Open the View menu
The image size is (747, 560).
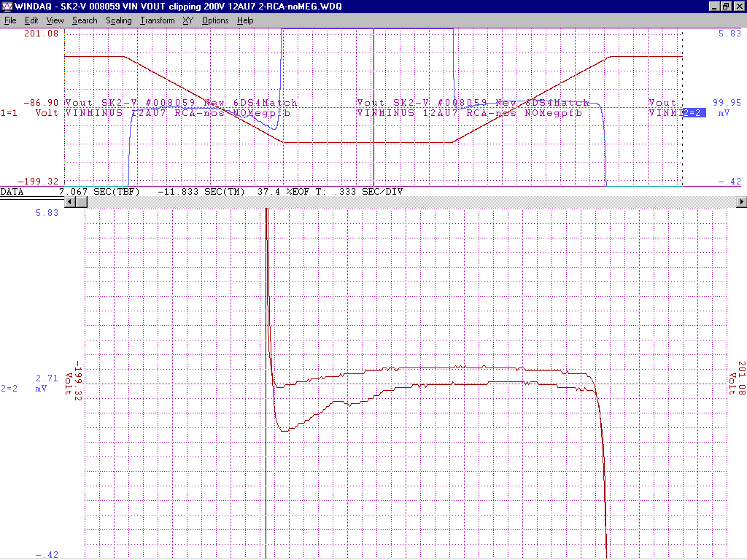[x=55, y=20]
